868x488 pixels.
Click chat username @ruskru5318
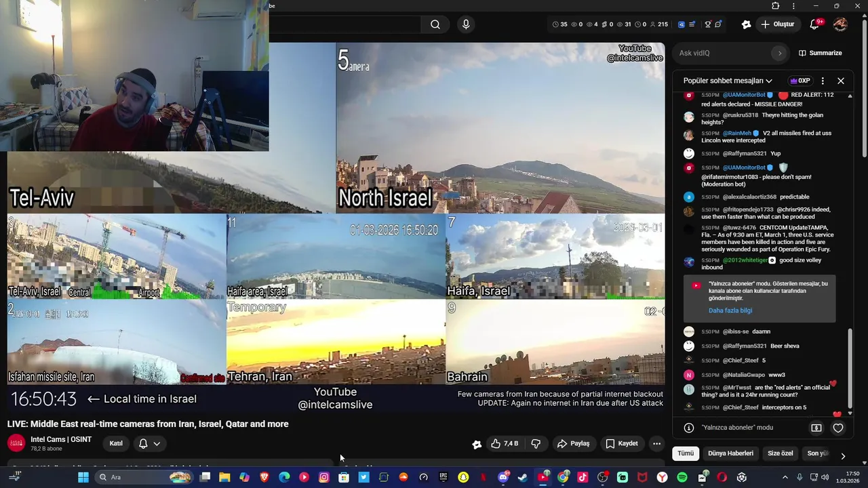point(741,115)
